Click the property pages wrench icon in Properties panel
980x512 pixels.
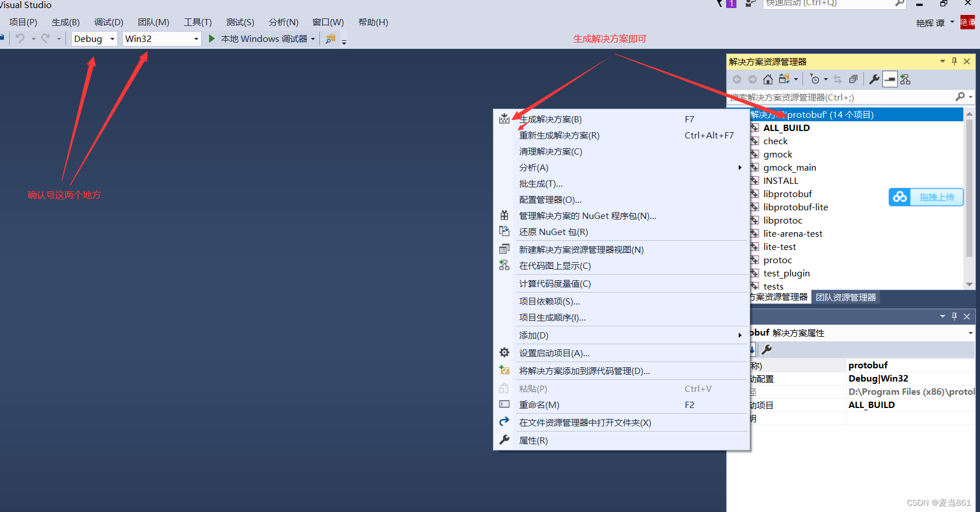pyautogui.click(x=767, y=349)
